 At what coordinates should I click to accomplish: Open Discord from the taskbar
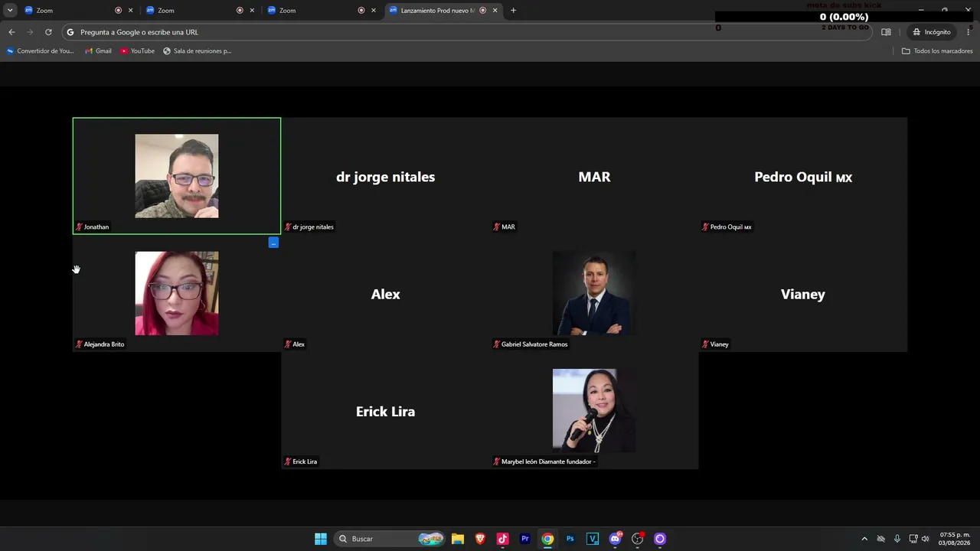[615, 539]
